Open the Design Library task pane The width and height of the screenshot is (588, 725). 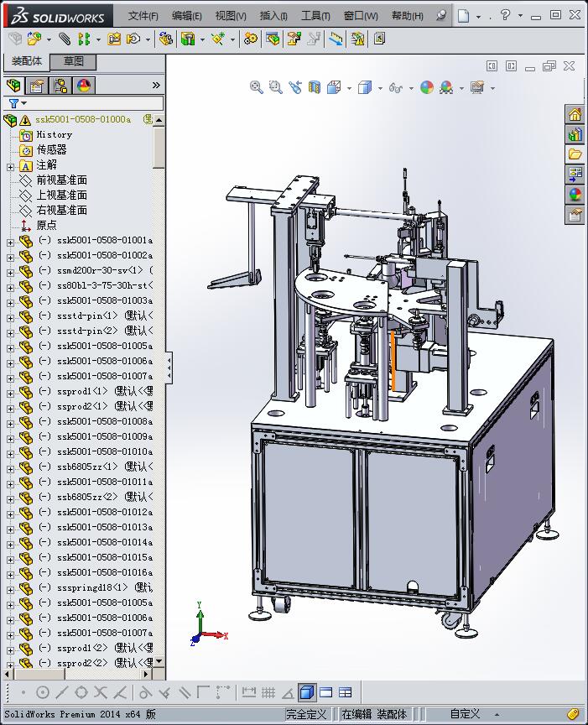[575, 134]
